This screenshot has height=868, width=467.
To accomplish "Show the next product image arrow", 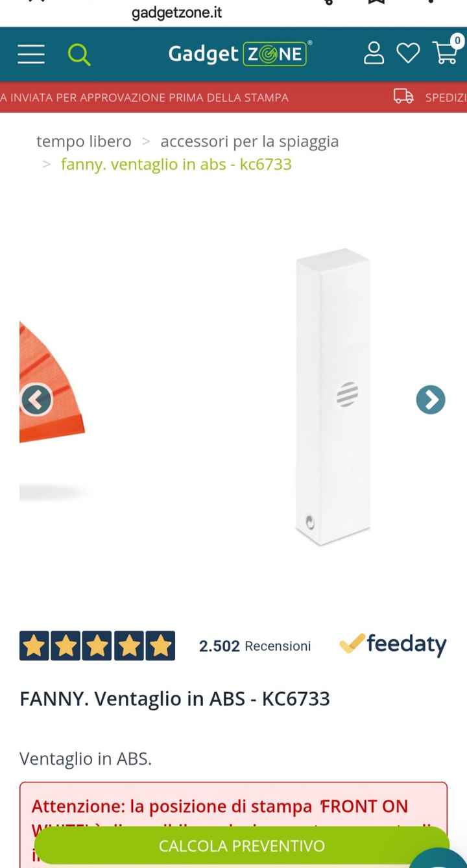I will tap(431, 400).
